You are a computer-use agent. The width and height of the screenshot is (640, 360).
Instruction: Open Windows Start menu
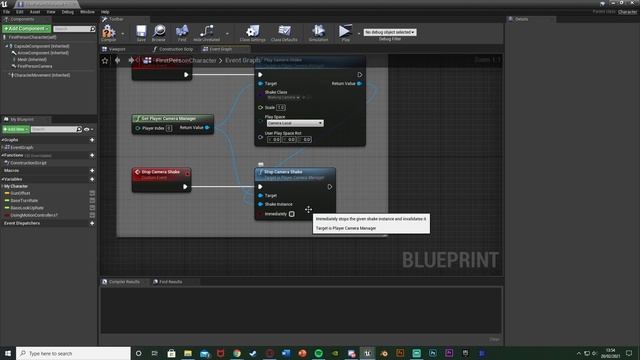pos(8,353)
